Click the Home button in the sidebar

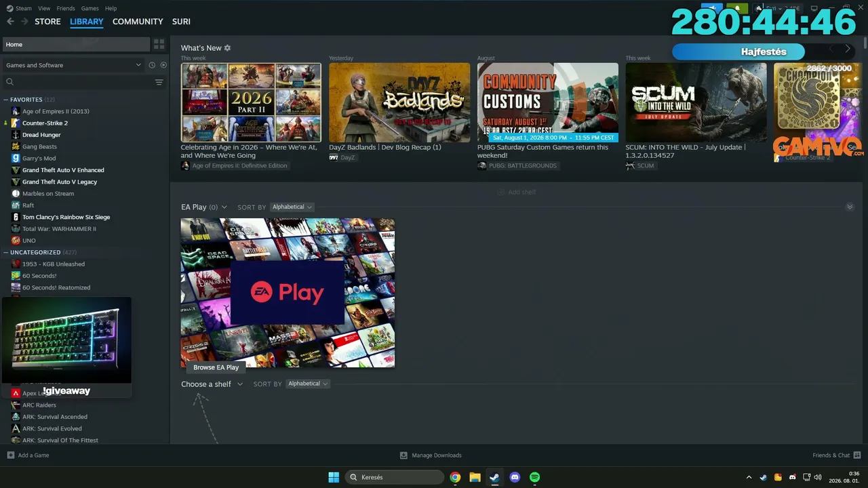76,44
